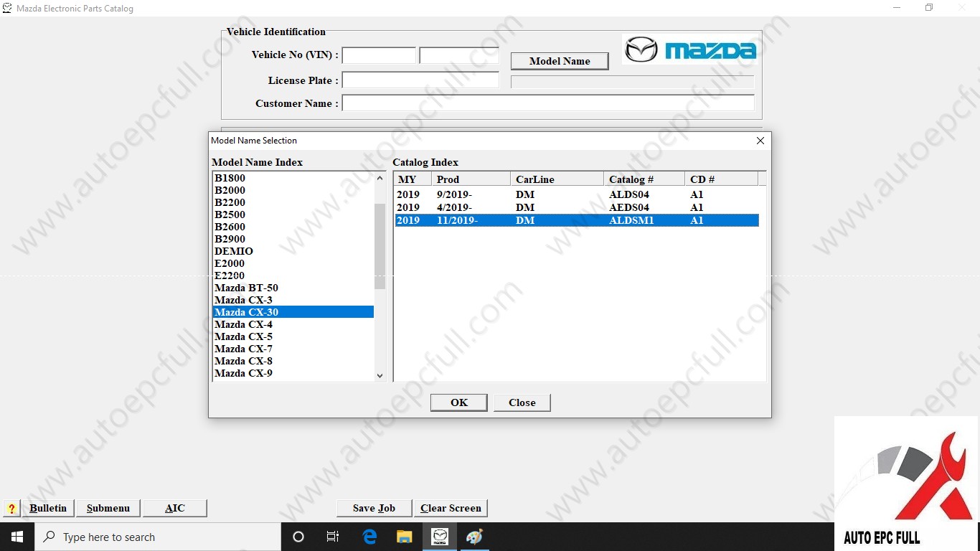Image resolution: width=980 pixels, height=551 pixels.
Task: Select E2200 in model list
Action: point(293,275)
